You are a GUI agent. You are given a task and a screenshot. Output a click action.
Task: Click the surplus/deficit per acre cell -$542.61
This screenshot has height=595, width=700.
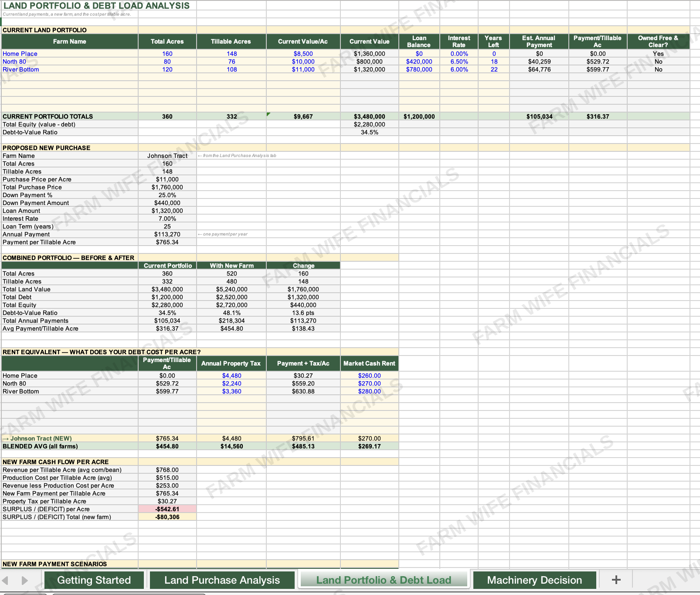[167, 509]
